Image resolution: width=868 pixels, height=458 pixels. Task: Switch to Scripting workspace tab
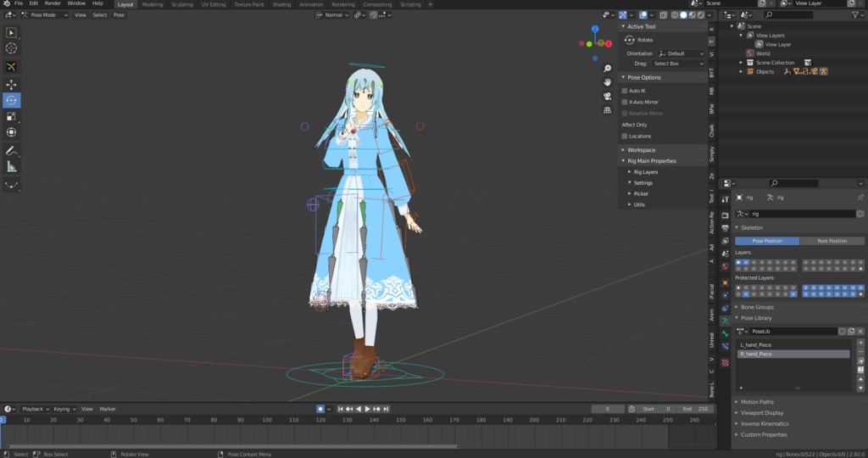pyautogui.click(x=411, y=4)
